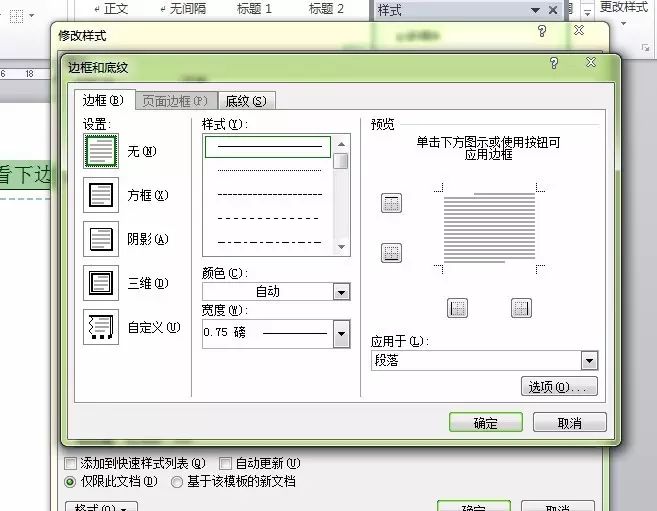Switch to the 页面边框 tab

tap(174, 101)
